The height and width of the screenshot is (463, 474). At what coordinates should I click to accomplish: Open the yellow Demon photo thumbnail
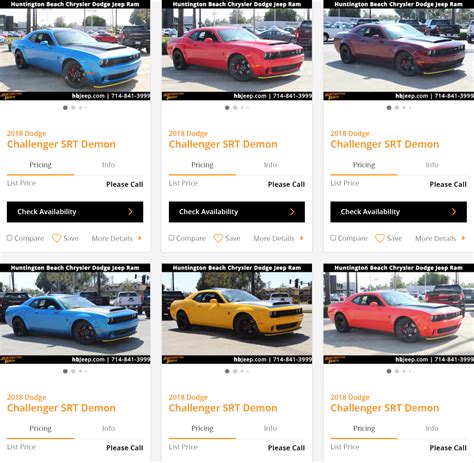tap(237, 314)
